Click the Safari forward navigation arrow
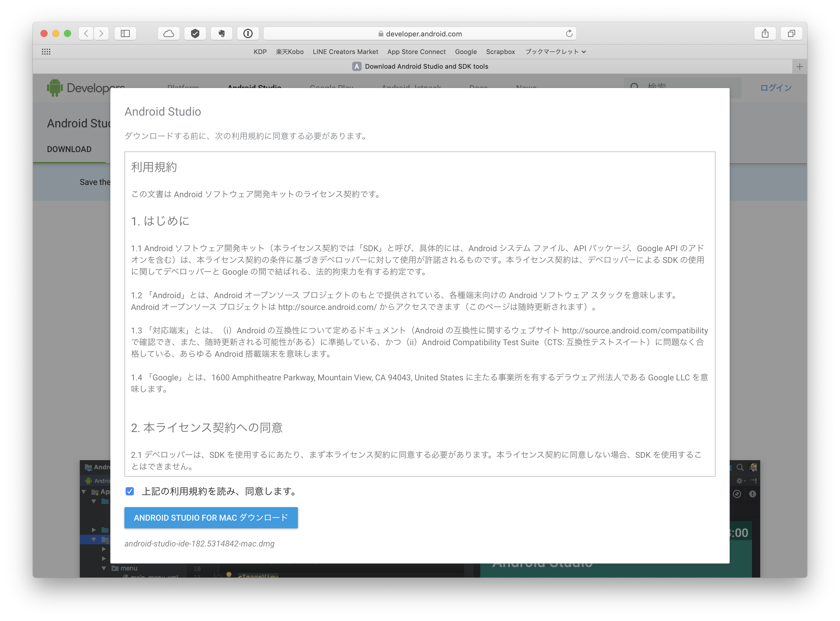 tap(101, 33)
